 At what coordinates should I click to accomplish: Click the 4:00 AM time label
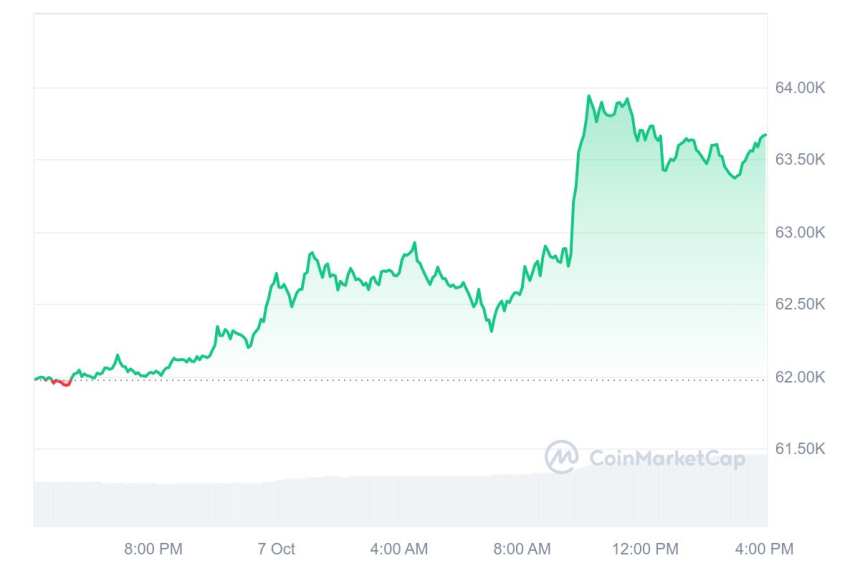click(x=399, y=549)
